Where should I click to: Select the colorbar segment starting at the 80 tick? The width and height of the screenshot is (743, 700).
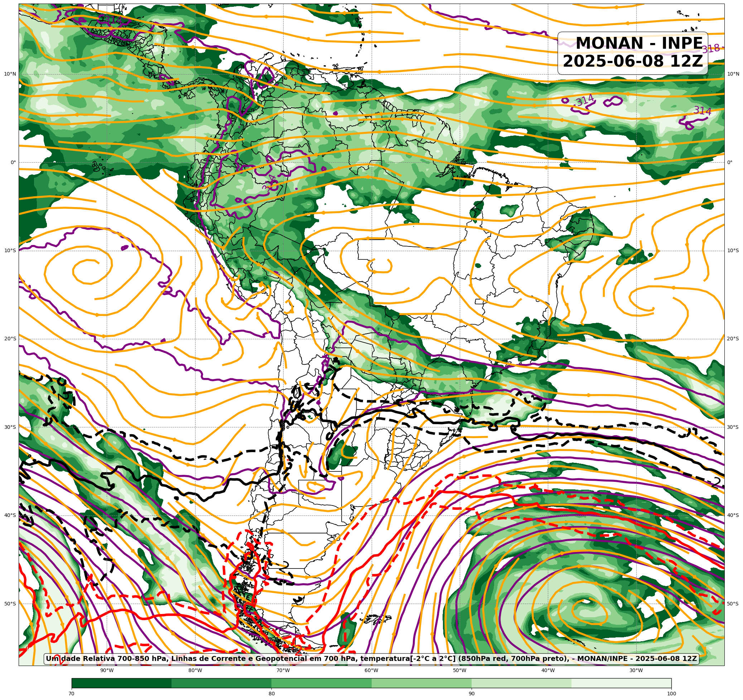tap(322, 683)
